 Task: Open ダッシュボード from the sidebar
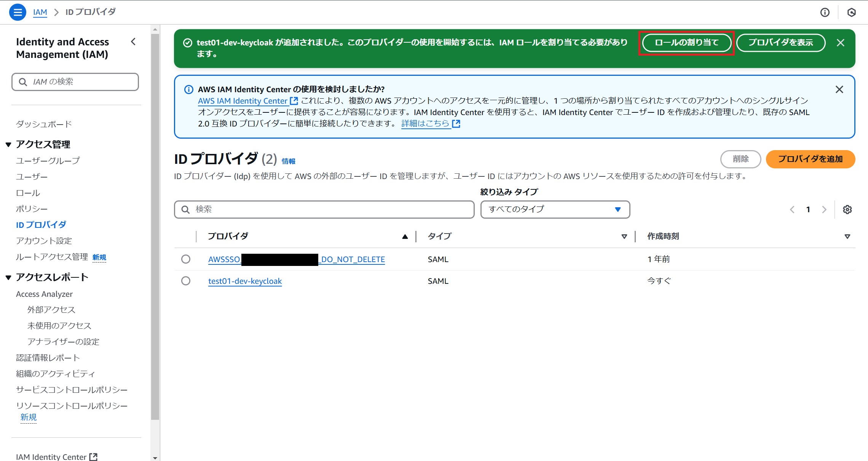click(43, 124)
